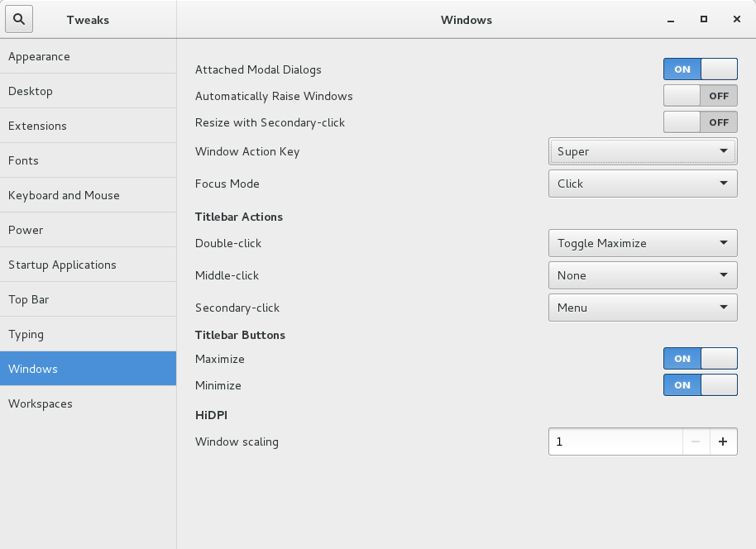The height and width of the screenshot is (549, 756).
Task: Click the Window scaling label
Action: tap(237, 442)
